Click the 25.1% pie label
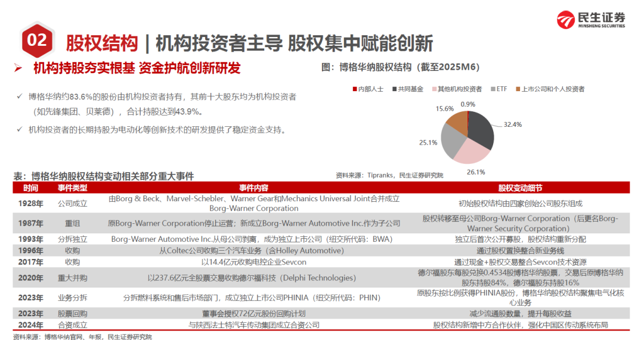 click(428, 142)
